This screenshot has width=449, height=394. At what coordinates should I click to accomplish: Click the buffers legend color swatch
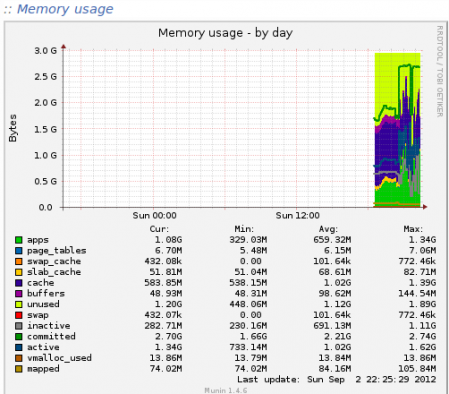coord(19,294)
